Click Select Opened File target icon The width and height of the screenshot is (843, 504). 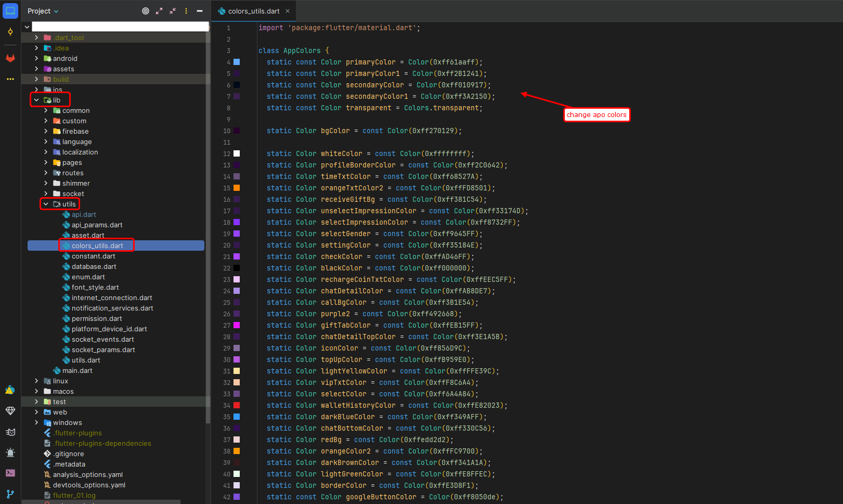(x=146, y=11)
